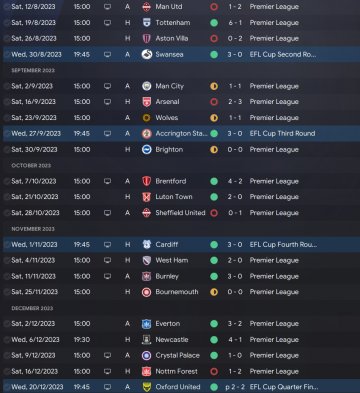Click the Tottenham club badge icon
360x393 pixels.
(x=147, y=23)
